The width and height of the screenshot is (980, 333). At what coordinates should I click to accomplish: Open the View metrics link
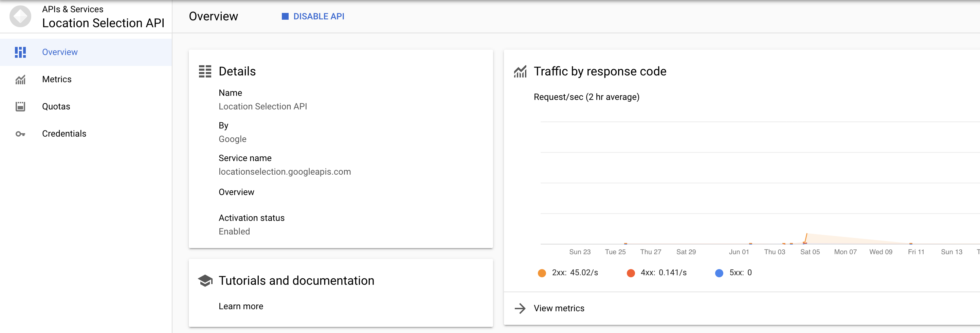[559, 308]
